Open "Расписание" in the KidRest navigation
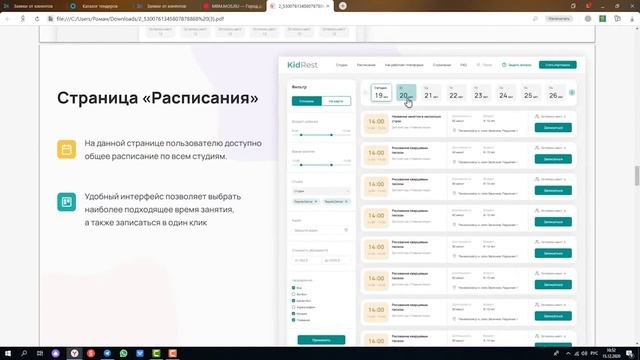Screen dimensions: 640x360 pyautogui.click(x=366, y=65)
